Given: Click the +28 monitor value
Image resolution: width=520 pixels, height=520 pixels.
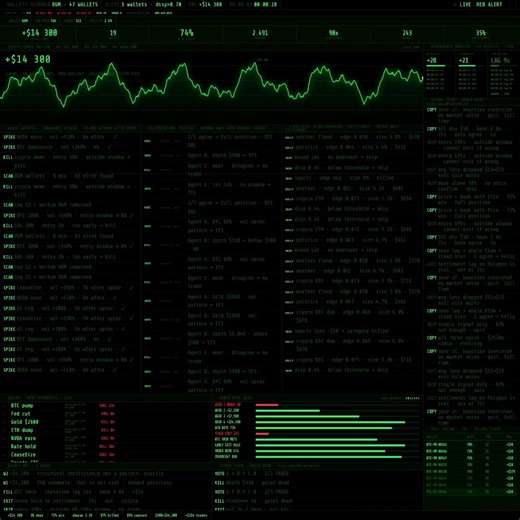Looking at the screenshot, I should 431,61.
